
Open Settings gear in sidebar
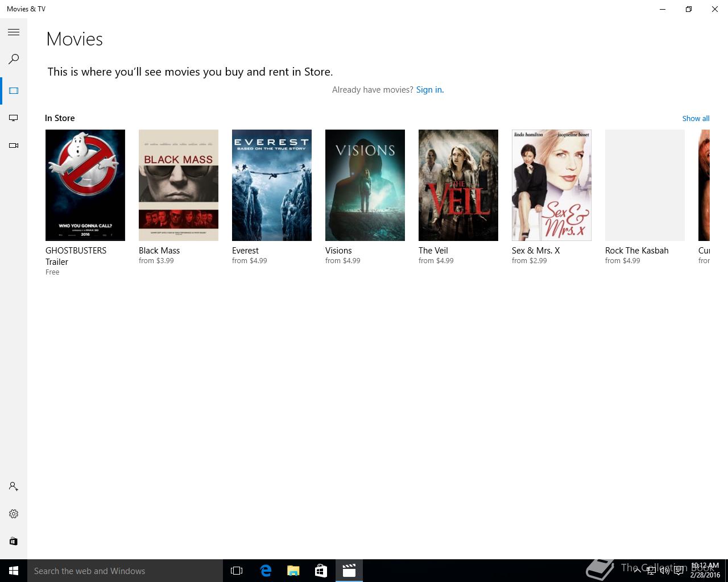coord(14,514)
